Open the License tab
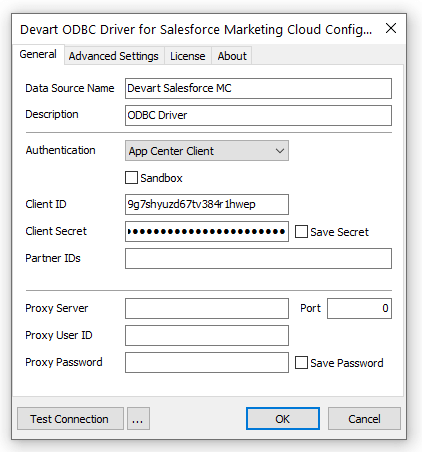The image size is (422, 452). (188, 56)
